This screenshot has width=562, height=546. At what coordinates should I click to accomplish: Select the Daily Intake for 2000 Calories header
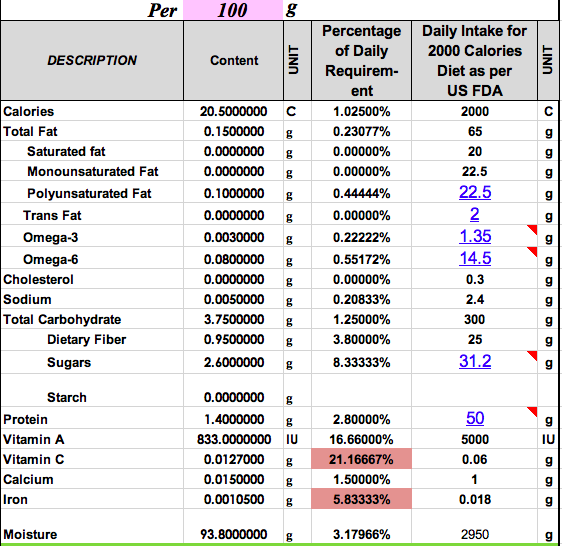click(x=475, y=61)
